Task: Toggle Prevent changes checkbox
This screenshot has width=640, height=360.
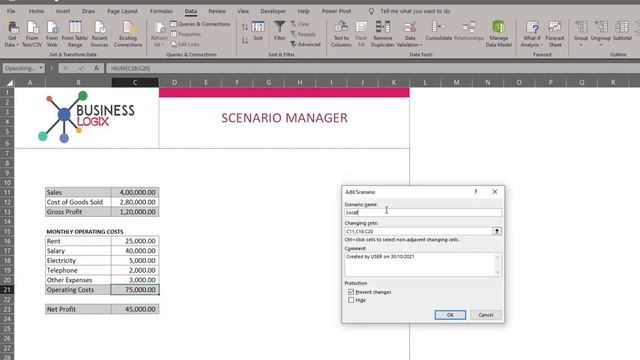Action: tap(351, 292)
